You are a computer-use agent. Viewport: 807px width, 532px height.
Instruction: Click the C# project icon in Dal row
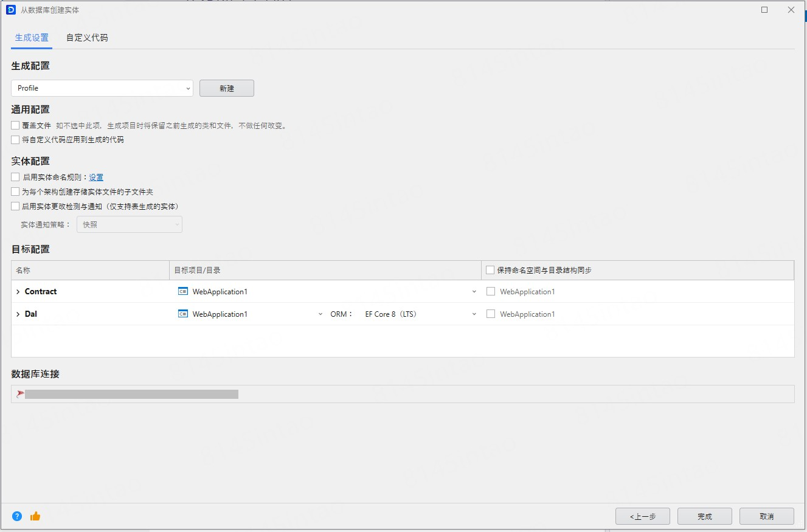click(182, 314)
